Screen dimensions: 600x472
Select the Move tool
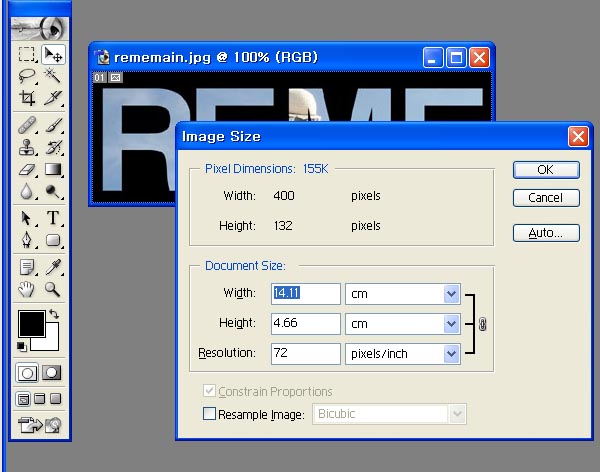(x=53, y=54)
